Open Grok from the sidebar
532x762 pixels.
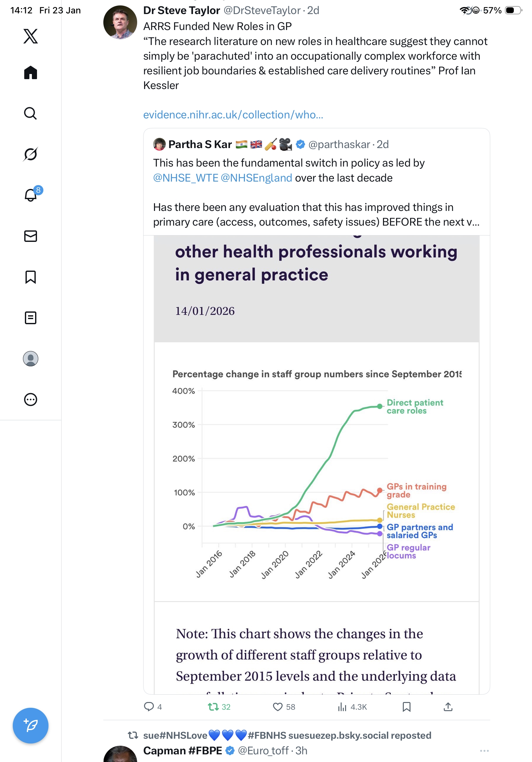(x=31, y=154)
